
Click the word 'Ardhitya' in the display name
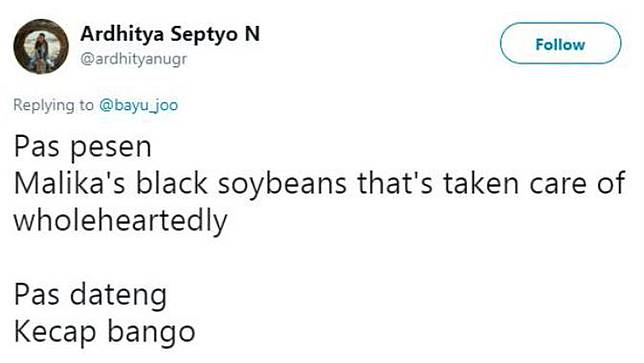[x=122, y=35]
